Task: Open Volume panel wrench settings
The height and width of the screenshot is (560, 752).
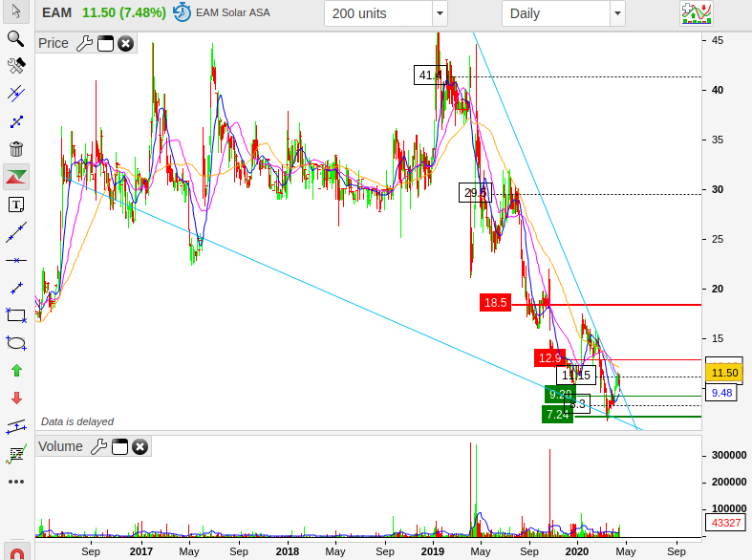Action: click(98, 446)
